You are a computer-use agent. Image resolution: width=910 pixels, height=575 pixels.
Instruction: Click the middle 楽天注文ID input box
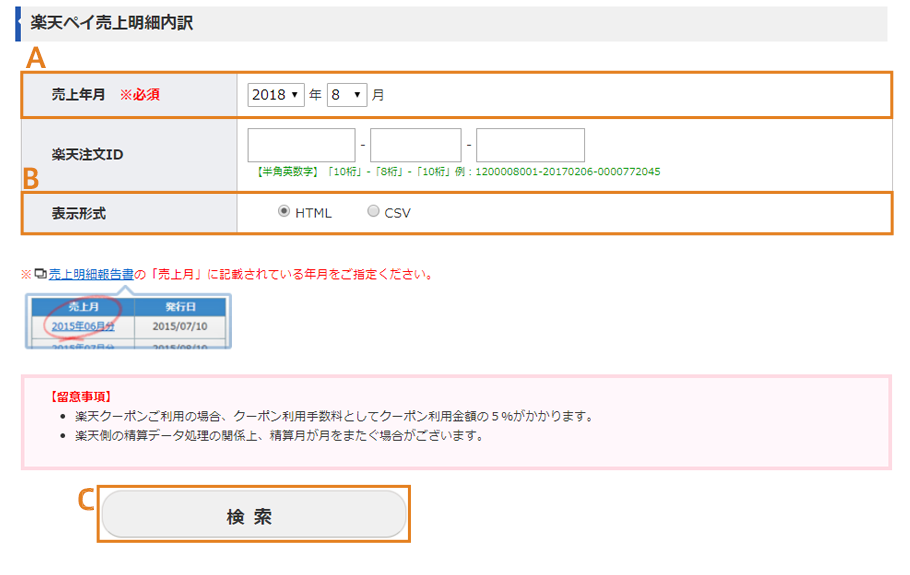click(416, 145)
